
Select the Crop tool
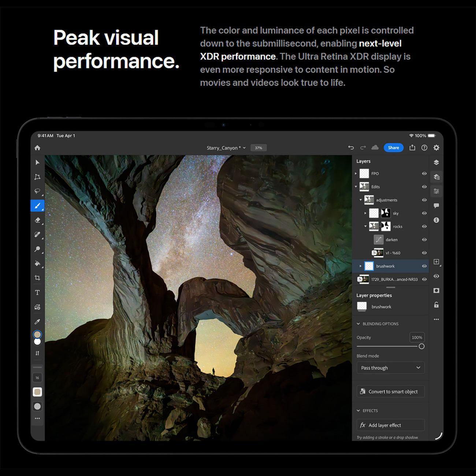(37, 278)
